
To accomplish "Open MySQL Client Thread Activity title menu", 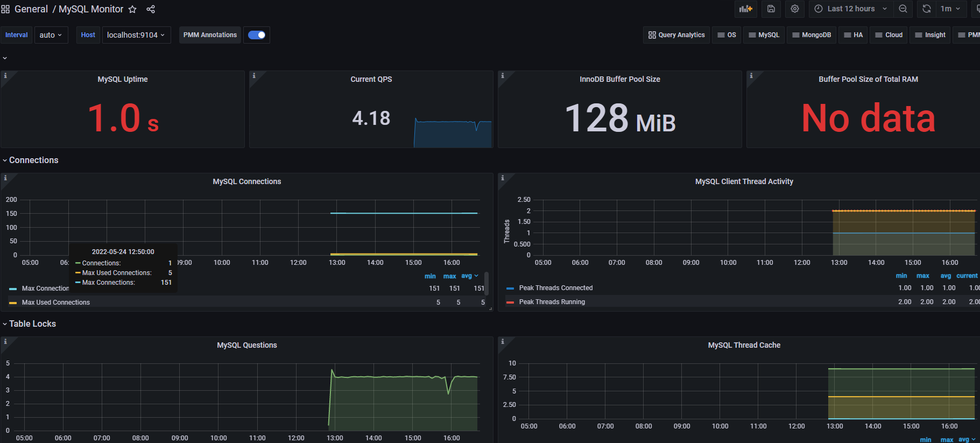I will pyautogui.click(x=744, y=182).
